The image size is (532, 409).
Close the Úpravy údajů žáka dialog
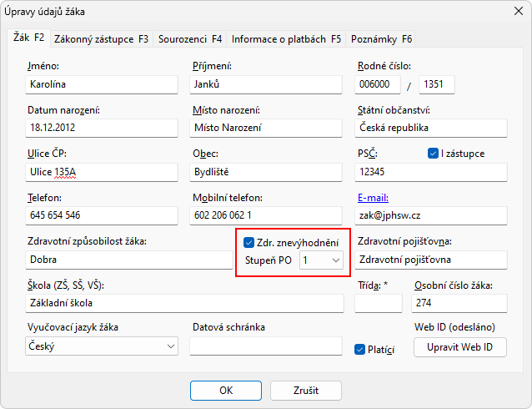513,12
